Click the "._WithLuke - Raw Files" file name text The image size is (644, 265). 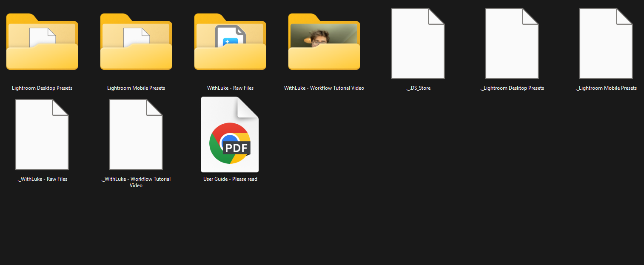42,179
